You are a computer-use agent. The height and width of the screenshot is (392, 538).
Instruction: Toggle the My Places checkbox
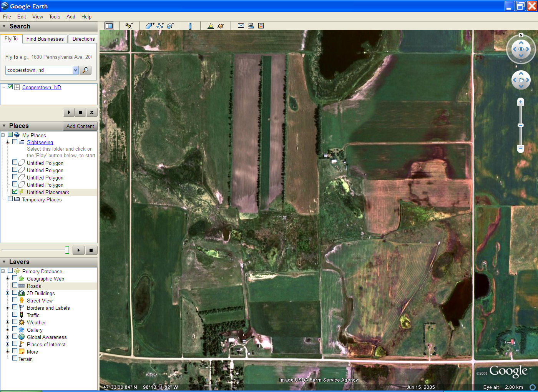click(x=10, y=135)
